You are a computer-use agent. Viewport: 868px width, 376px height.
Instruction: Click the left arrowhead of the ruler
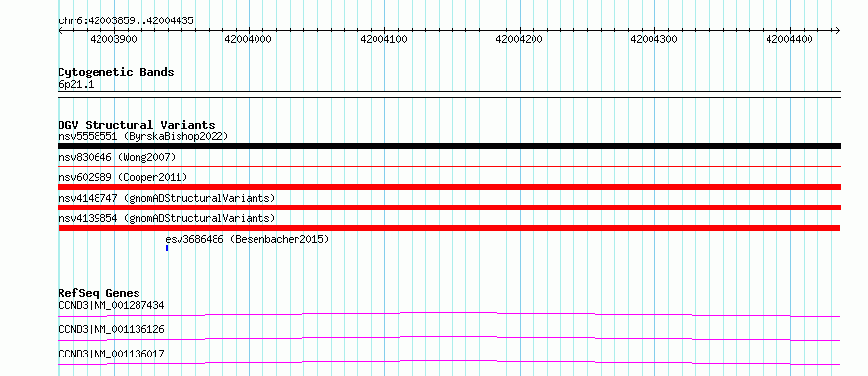pos(60,31)
